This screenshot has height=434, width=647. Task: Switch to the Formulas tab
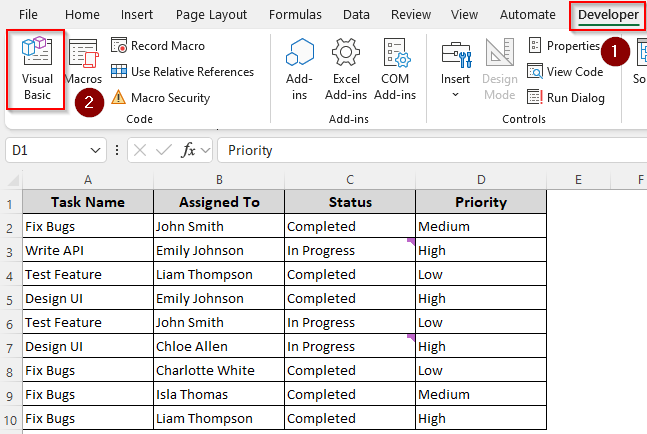[x=295, y=15]
